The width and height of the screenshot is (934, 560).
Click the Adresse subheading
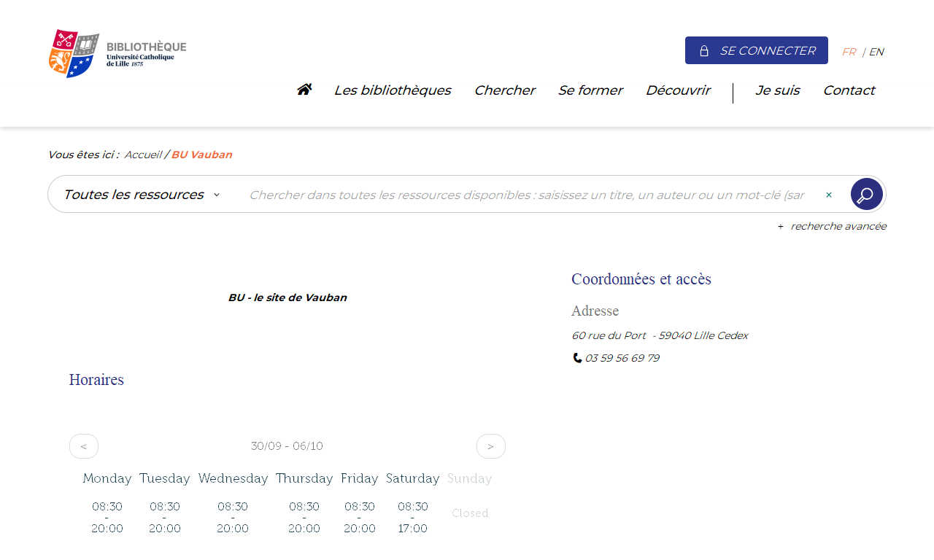click(595, 311)
